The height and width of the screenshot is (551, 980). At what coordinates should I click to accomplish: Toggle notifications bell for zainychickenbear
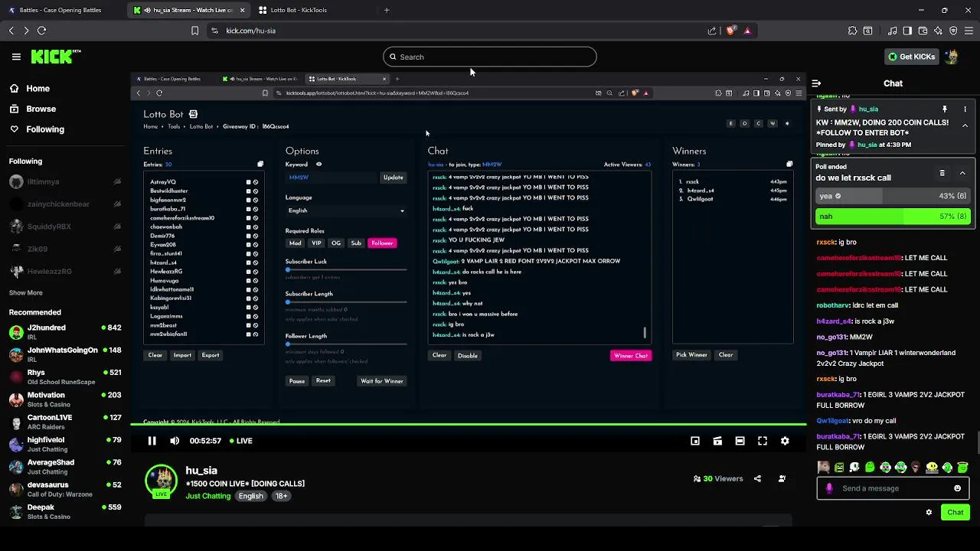click(x=117, y=204)
